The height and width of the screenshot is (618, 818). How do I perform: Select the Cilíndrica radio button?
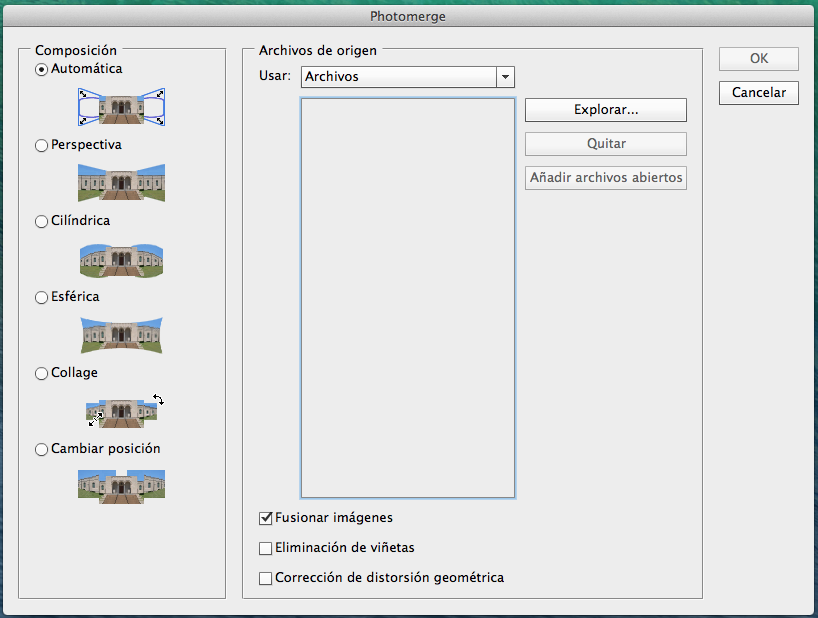[x=41, y=222]
